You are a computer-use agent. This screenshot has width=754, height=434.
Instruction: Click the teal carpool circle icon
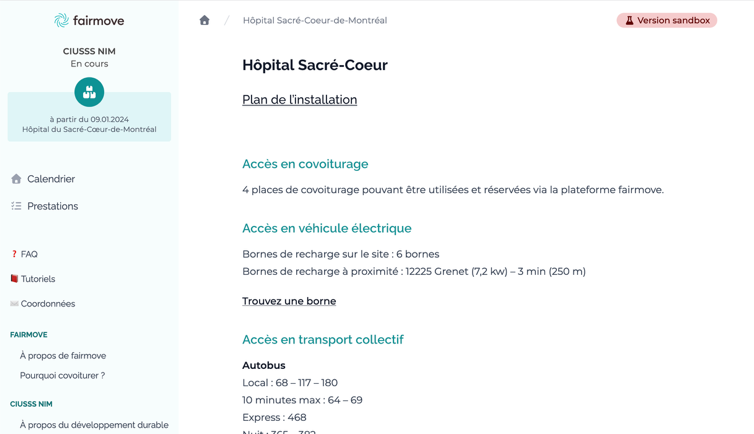[x=89, y=92]
